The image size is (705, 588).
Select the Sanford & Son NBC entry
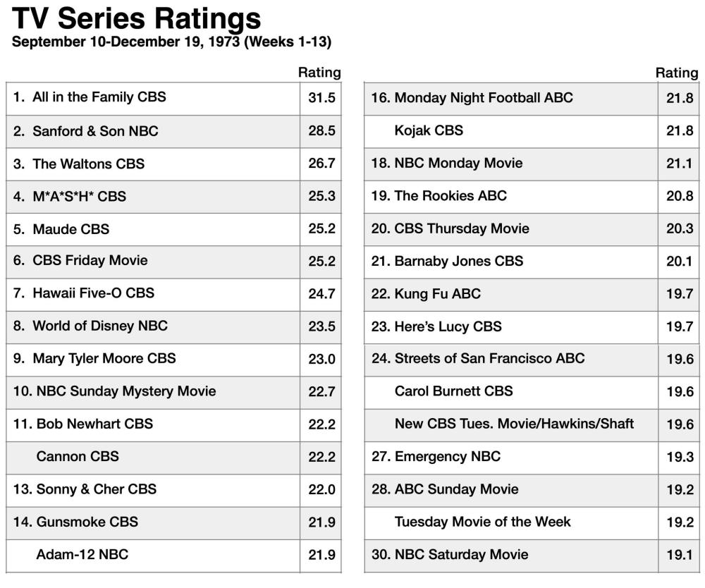click(x=95, y=130)
